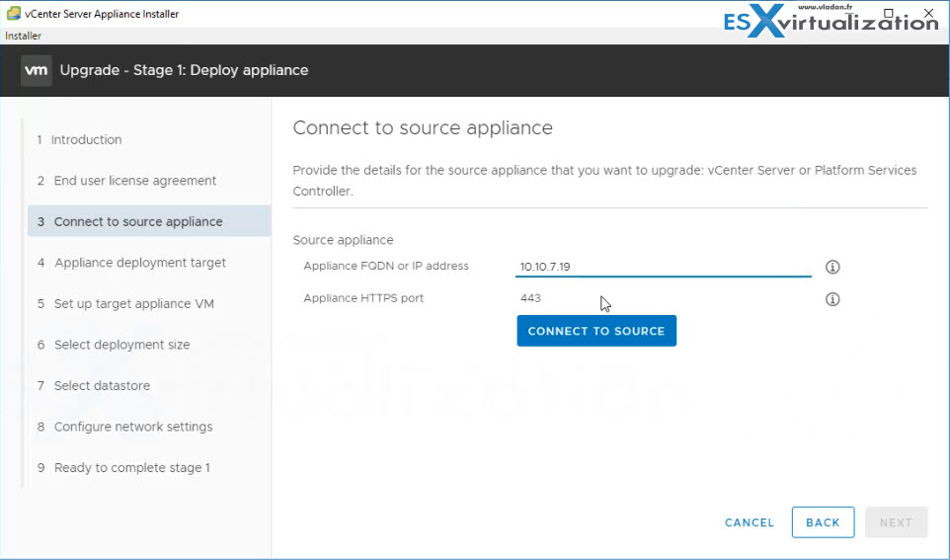Focus the Appliance FQDN or IP address field

(663, 267)
